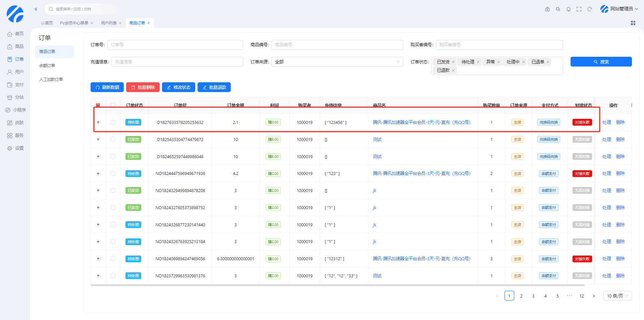Screen dimensions: 644x320
Task: Open 小程序 in the left sidebar
Action: (x=16, y=110)
